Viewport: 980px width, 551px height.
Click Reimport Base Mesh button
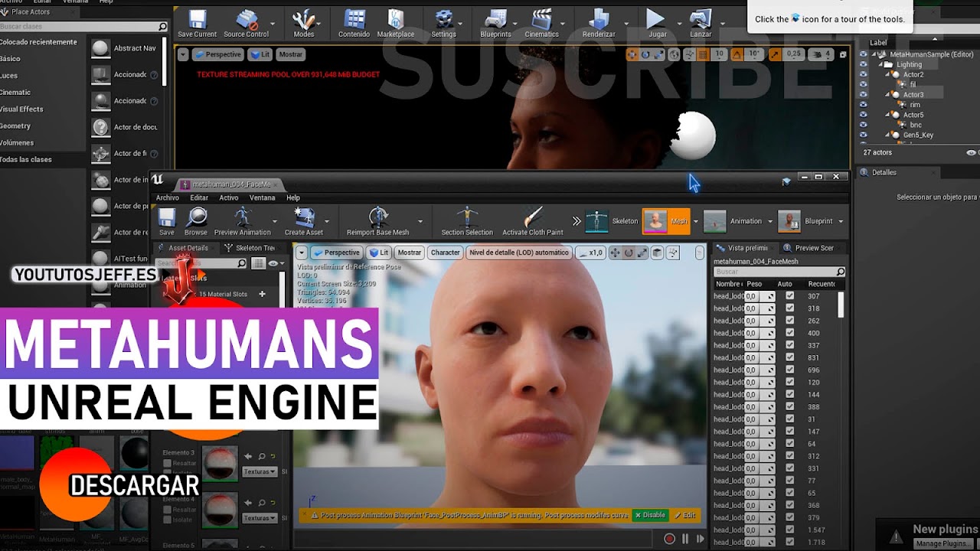[377, 222]
